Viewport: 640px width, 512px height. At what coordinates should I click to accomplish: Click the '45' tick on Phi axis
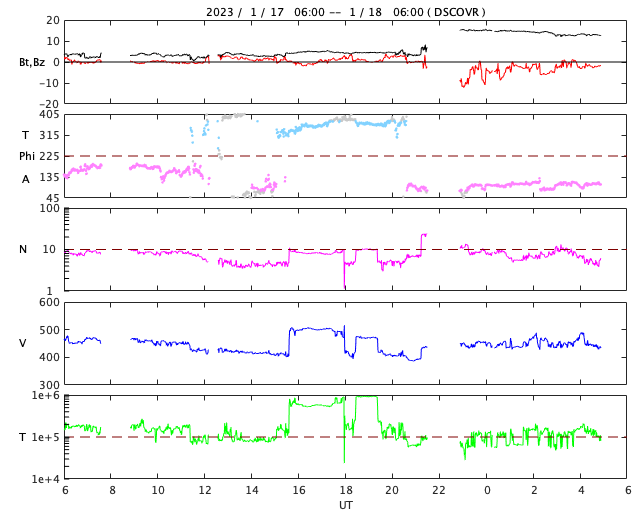point(53,198)
